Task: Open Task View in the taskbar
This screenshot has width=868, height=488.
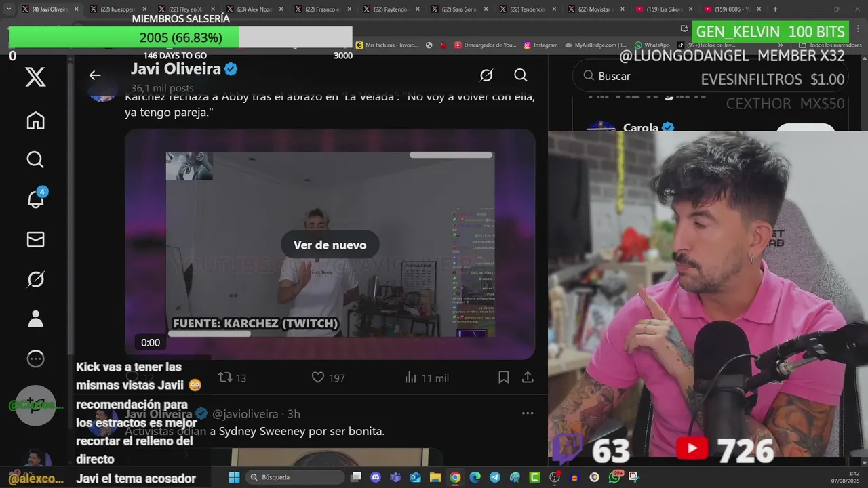Action: 356,477
